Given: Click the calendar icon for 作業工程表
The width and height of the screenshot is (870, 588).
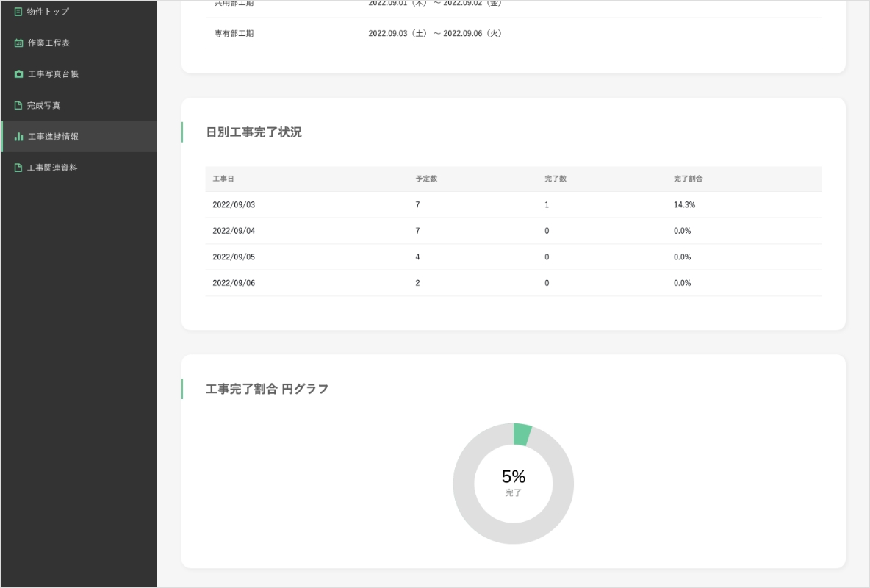Looking at the screenshot, I should pos(18,43).
